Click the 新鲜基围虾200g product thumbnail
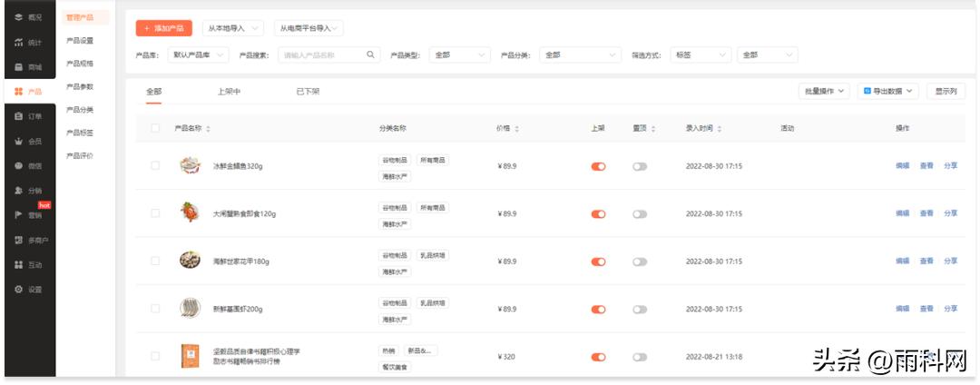Viewport: 980px width, 385px height. tap(190, 308)
